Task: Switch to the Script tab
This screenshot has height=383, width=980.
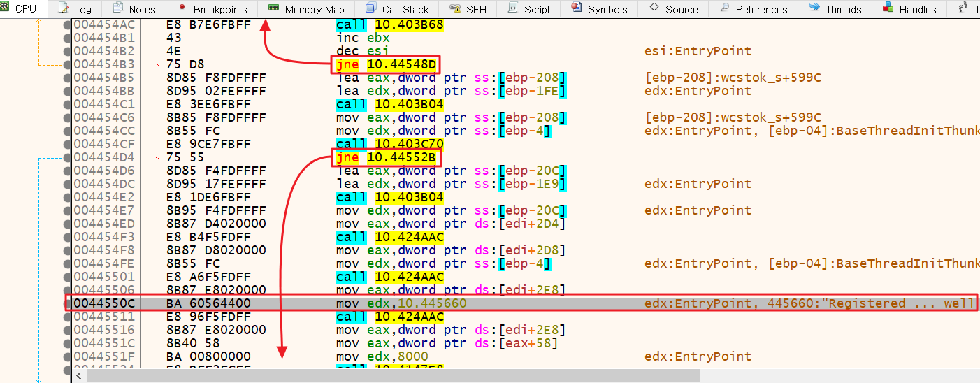Action: tap(529, 9)
